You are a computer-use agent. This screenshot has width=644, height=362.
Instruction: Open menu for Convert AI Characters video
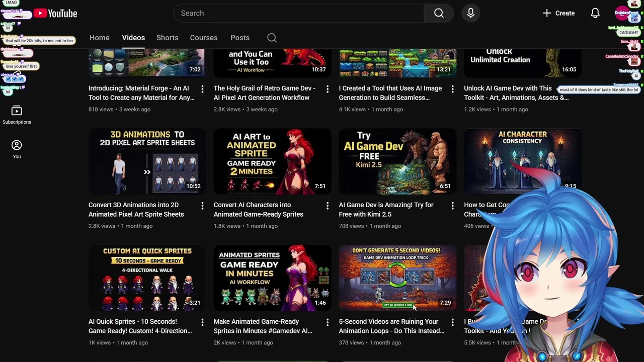tap(328, 206)
